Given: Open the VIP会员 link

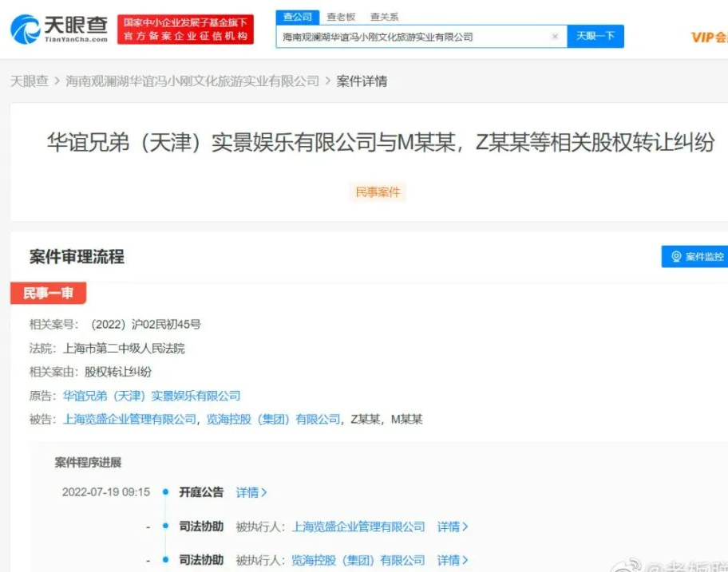Looking at the screenshot, I should [x=709, y=37].
